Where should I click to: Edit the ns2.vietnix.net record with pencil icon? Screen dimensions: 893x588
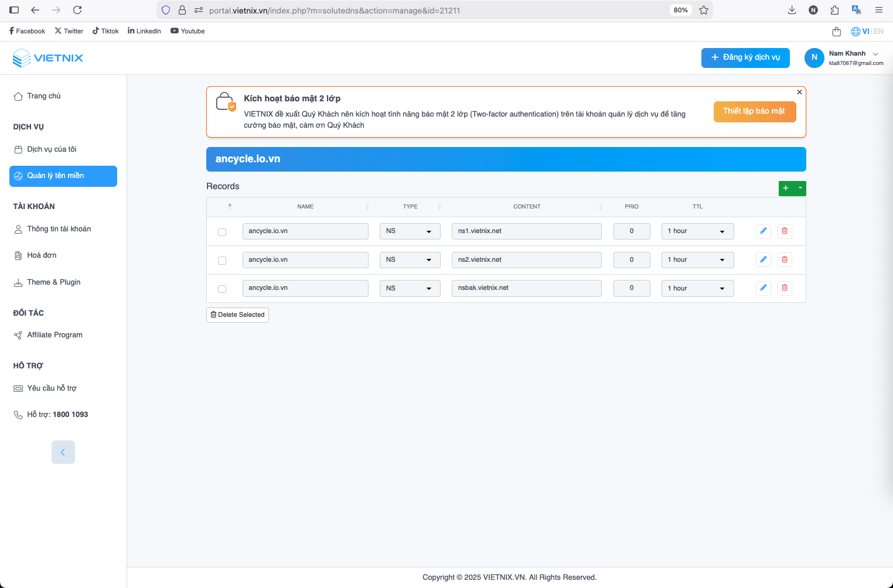tap(763, 259)
